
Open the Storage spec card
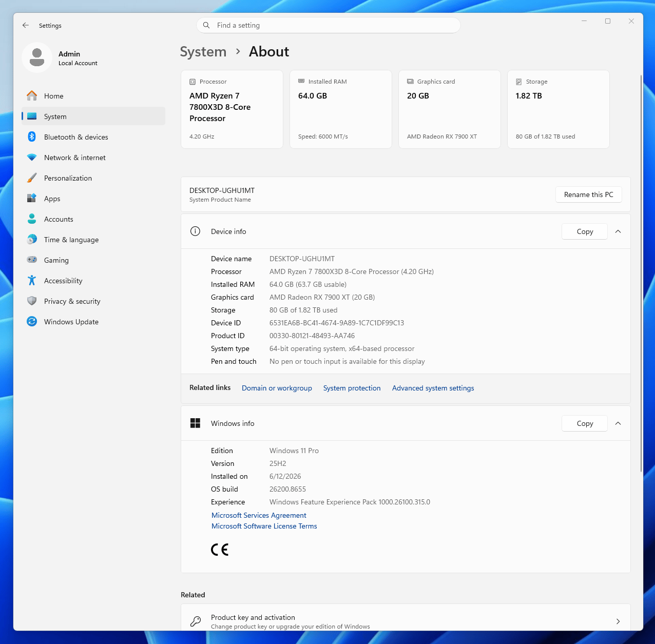(x=558, y=109)
